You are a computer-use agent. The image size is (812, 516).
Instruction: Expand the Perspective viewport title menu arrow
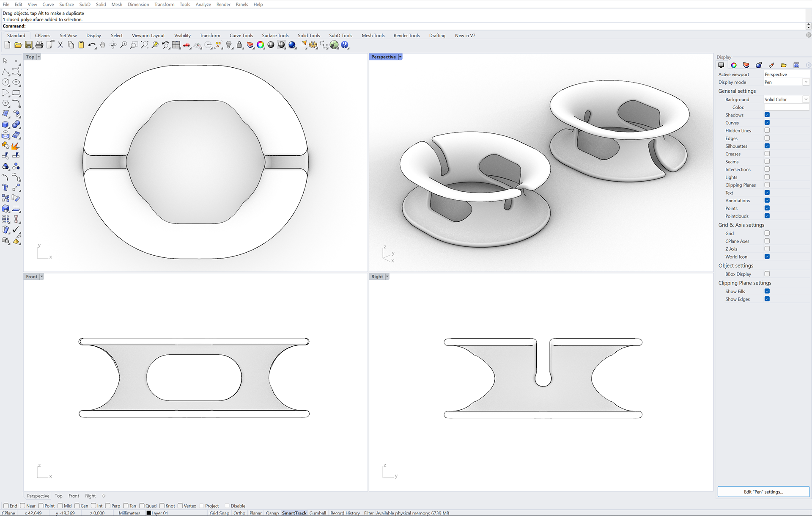400,57
